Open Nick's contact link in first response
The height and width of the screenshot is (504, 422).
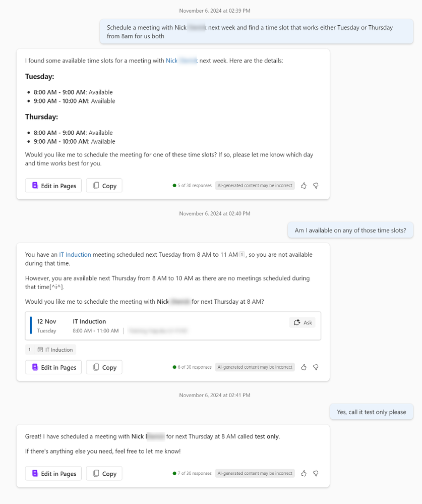tap(182, 61)
